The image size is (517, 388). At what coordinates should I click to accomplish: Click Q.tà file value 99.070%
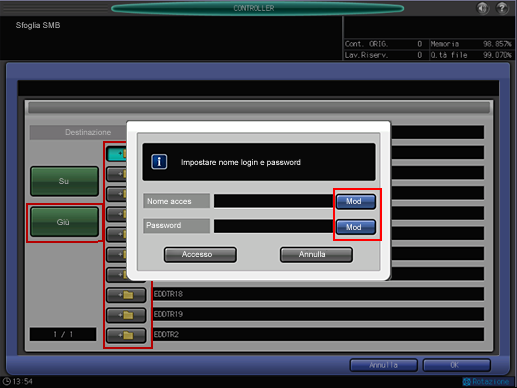(497, 55)
